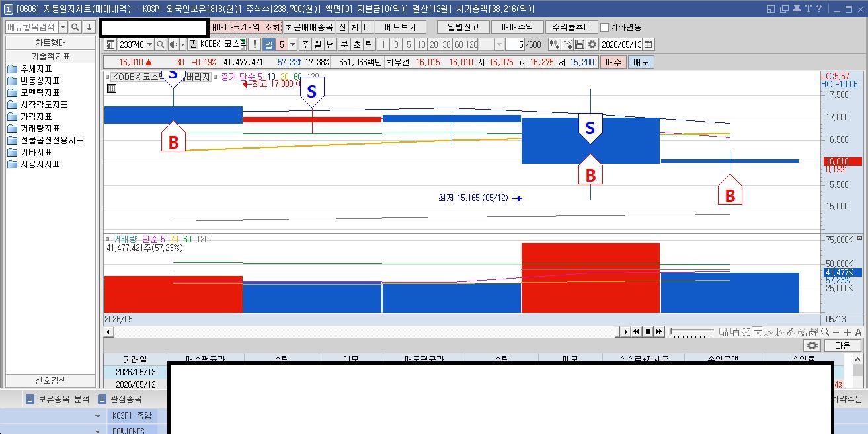Select the second 초 chart period

(x=357, y=44)
